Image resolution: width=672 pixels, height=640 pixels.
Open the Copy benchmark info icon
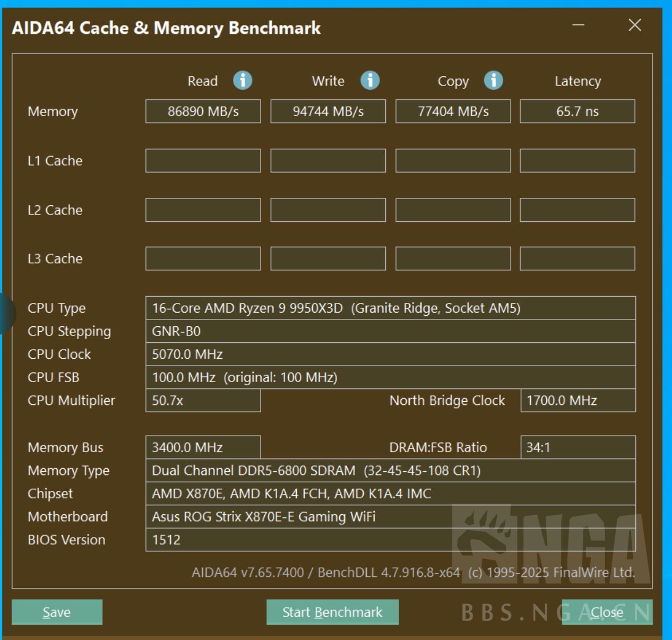tap(494, 80)
